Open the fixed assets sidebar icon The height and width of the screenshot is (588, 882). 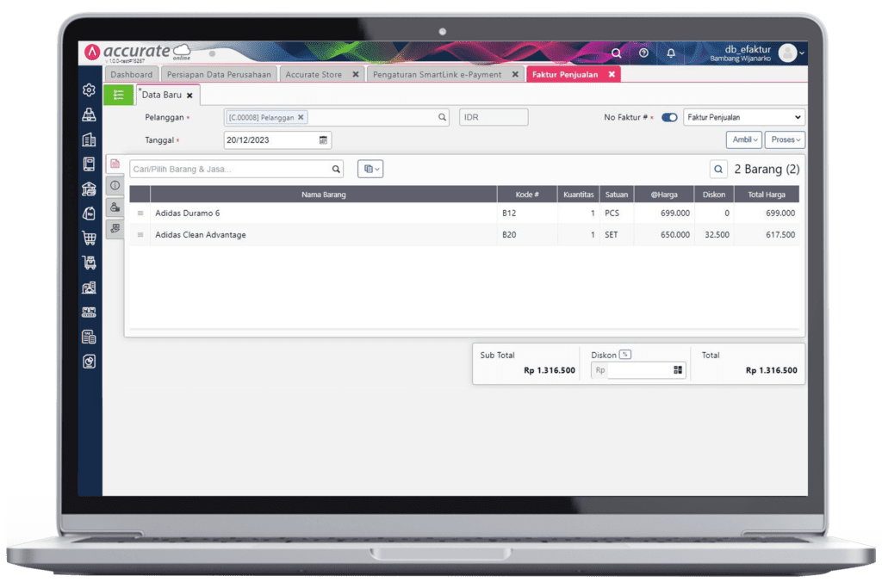[89, 288]
